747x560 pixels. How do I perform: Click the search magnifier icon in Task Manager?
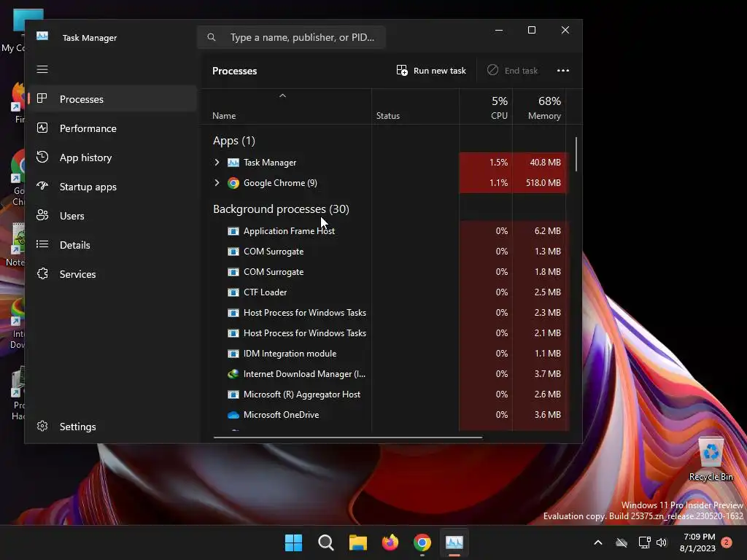[x=212, y=37]
